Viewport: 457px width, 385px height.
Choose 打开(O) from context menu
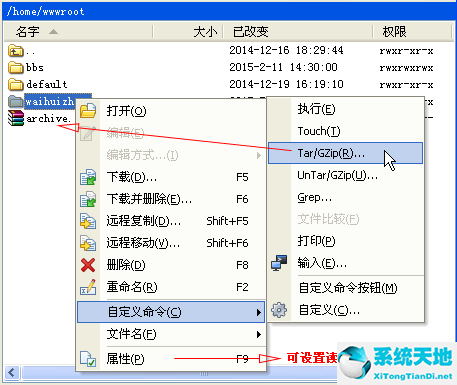point(171,111)
